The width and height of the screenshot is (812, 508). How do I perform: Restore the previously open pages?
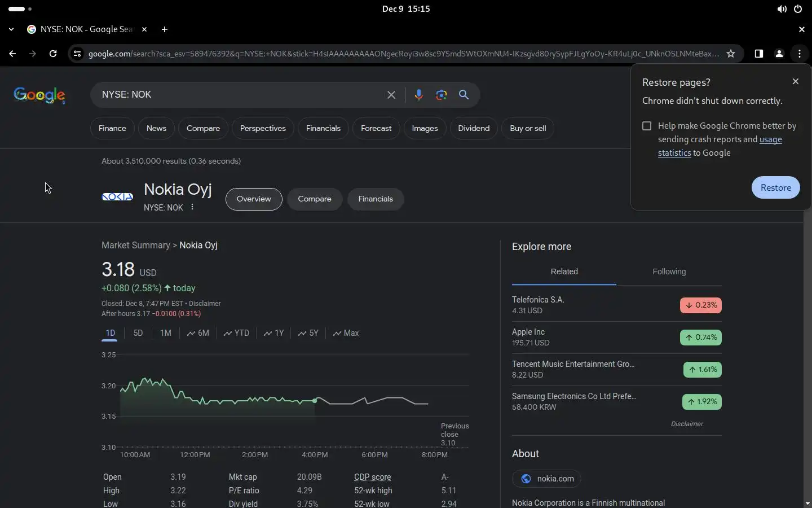[775, 187]
